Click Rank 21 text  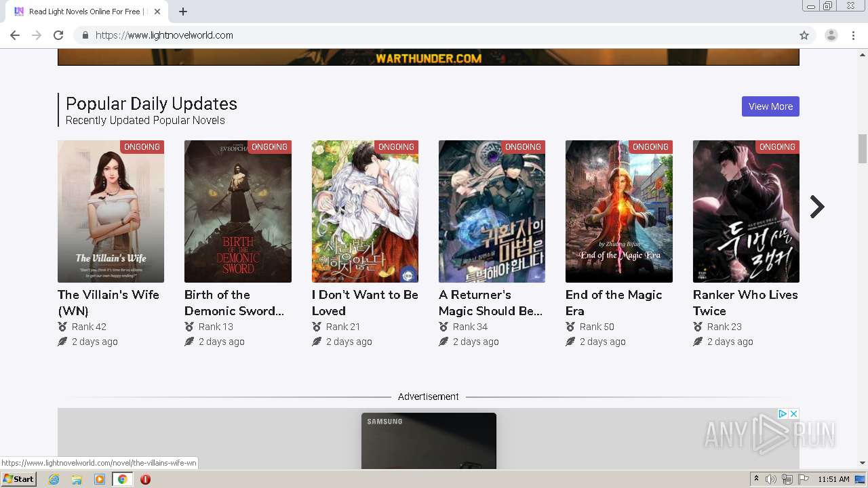pyautogui.click(x=342, y=327)
